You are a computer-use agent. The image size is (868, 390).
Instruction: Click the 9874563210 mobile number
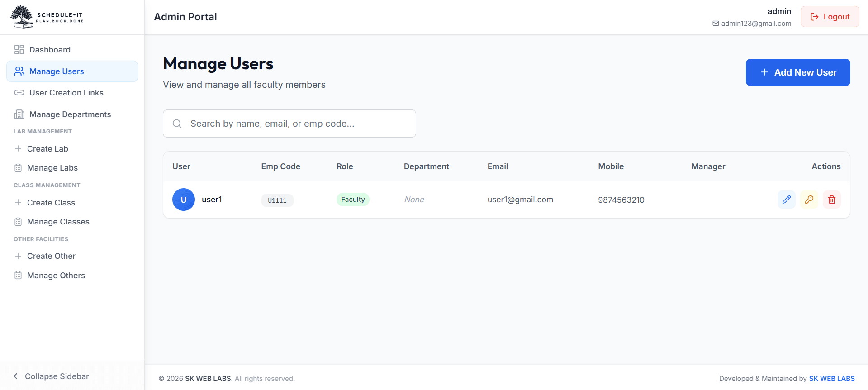(x=621, y=200)
